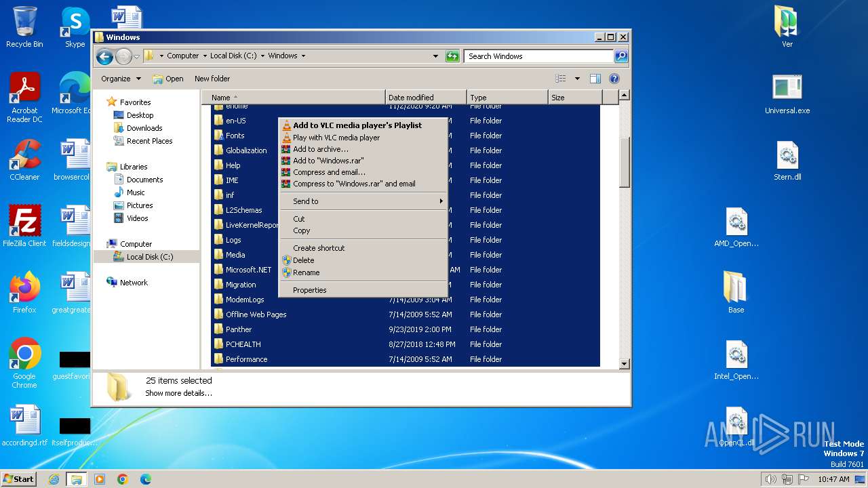Image resolution: width=868 pixels, height=488 pixels.
Task: Open the Firefox desktop shortcut
Action: point(24,292)
